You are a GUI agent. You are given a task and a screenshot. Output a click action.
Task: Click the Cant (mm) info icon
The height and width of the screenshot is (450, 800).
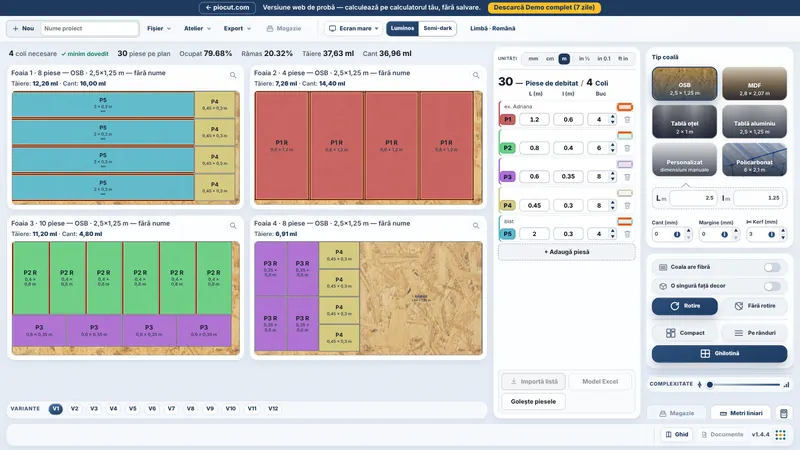(677, 234)
